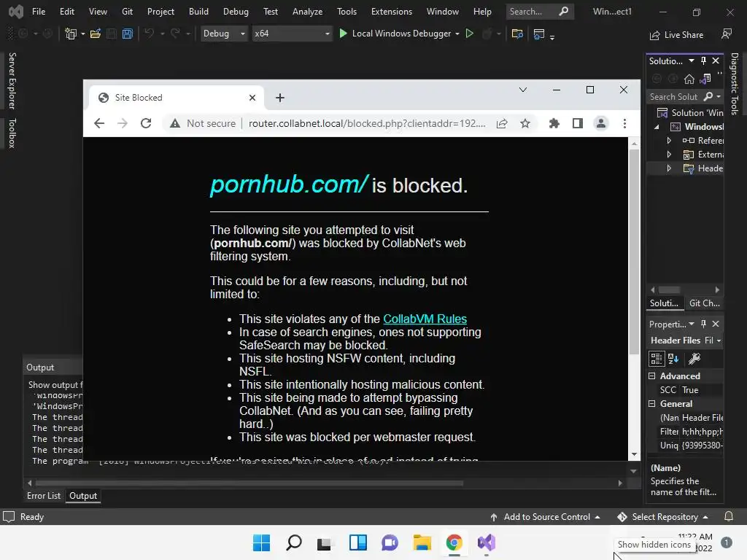The width and height of the screenshot is (747, 560).
Task: Click the Property Pages wrench icon
Action: [694, 359]
